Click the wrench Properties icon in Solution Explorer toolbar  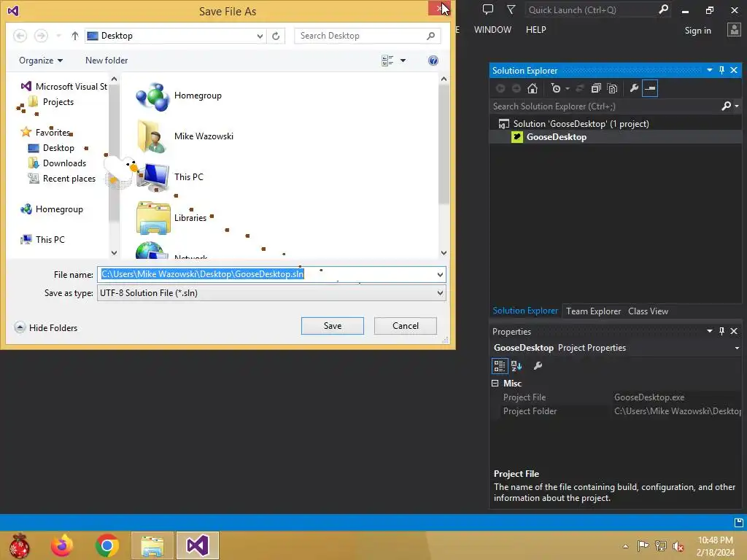click(634, 88)
